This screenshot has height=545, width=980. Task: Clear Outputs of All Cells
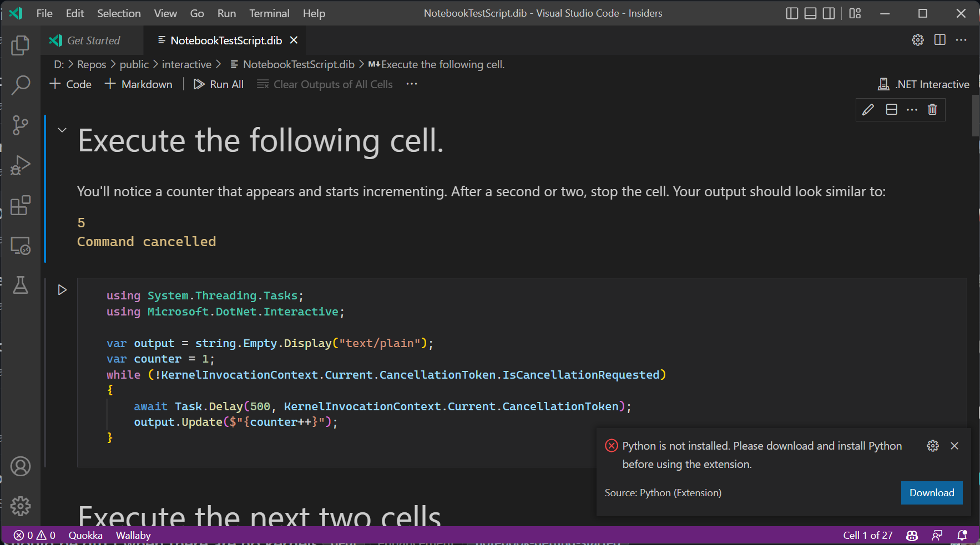[x=332, y=84]
